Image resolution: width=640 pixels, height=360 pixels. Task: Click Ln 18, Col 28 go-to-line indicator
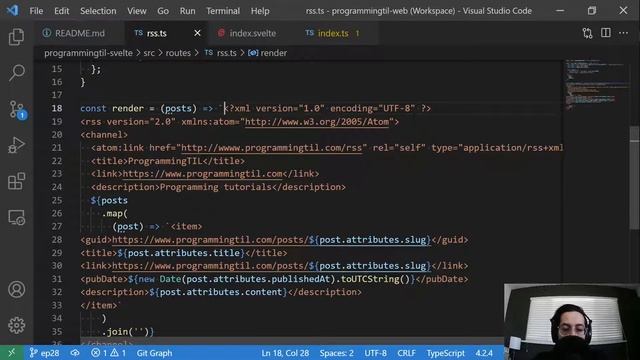[285, 353]
